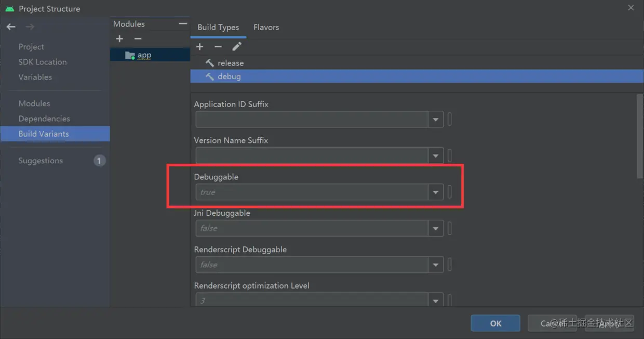
Task: Switch to the Build Types tab
Action: pos(218,28)
